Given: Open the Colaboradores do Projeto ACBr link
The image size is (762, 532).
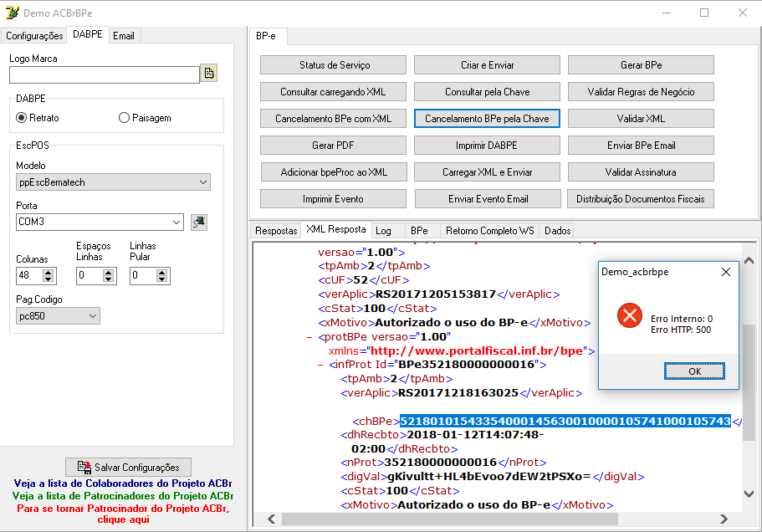Looking at the screenshot, I should point(123,483).
